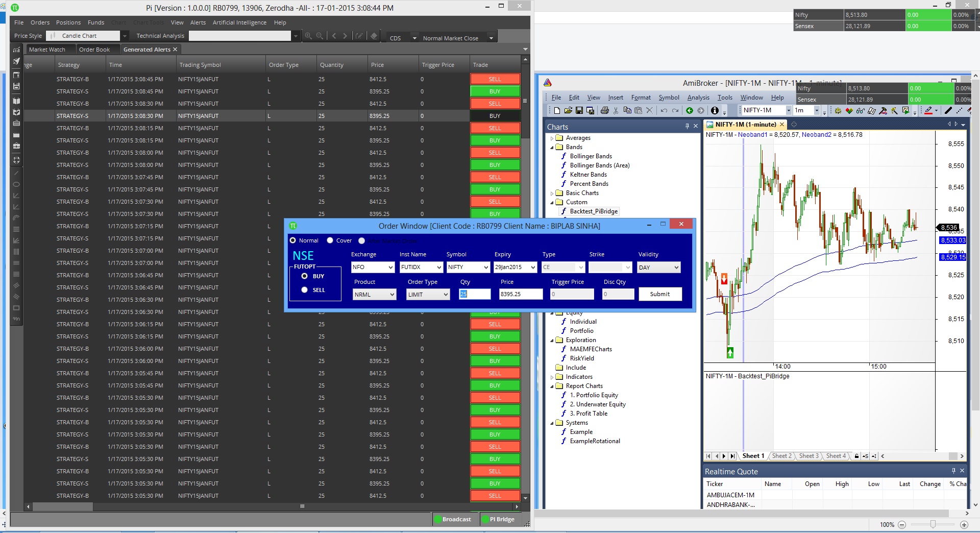This screenshot has height=533, width=980.
Task: Click the New document icon in AmiBroker toolbar
Action: 557,110
